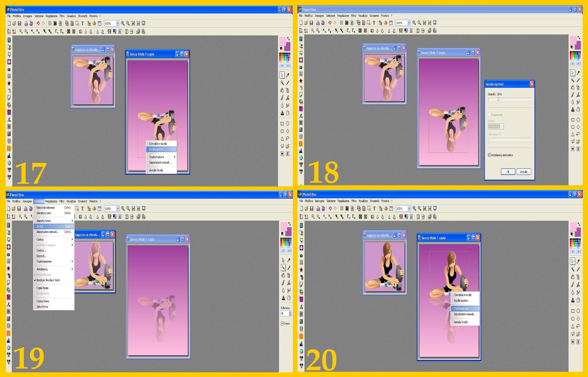This screenshot has height=377, width=588.
Task: Click the Opacità slider in Incolla opzioni
Action: coord(498,99)
